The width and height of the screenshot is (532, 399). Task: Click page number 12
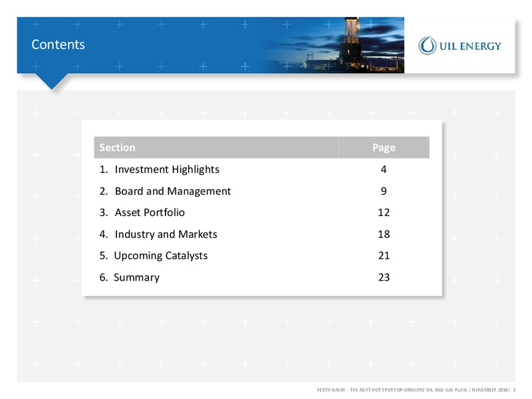tap(384, 212)
